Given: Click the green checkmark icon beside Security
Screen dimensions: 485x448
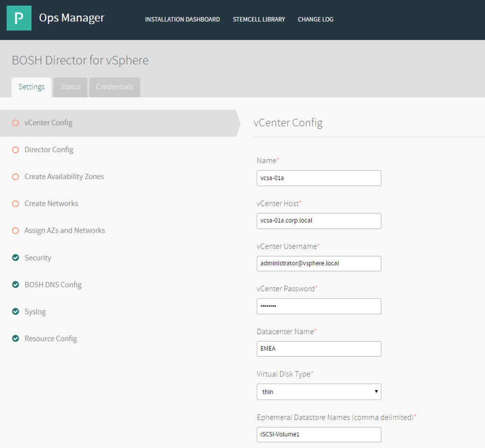Looking at the screenshot, I should click(15, 258).
